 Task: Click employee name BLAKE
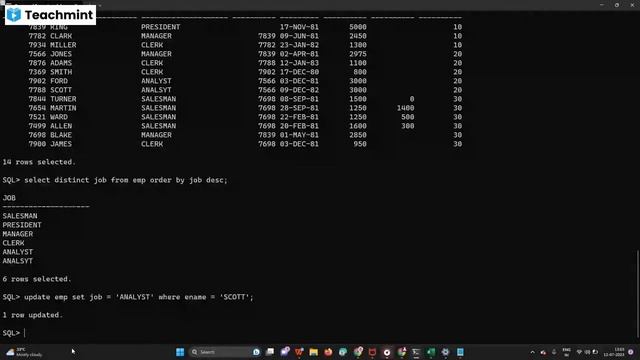click(61, 135)
